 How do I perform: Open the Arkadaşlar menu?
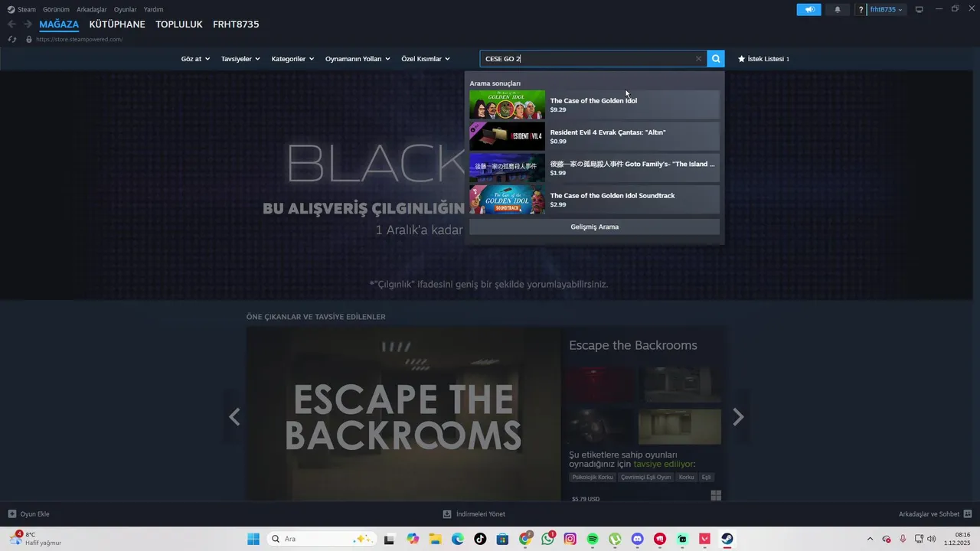92,9
